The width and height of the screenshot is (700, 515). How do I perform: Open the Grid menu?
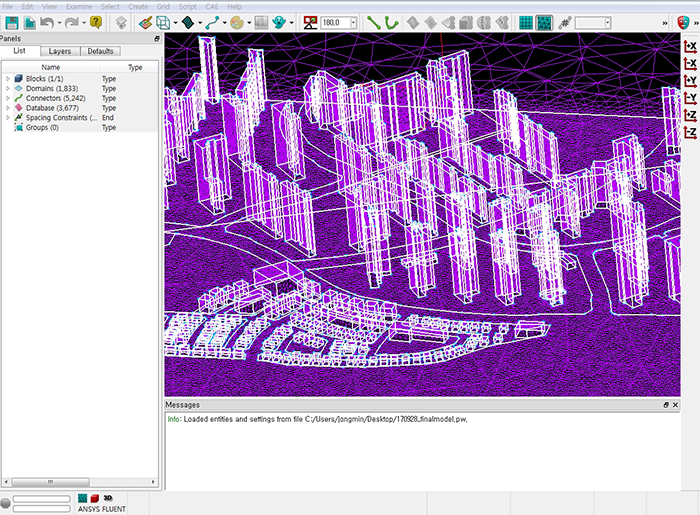click(x=163, y=6)
